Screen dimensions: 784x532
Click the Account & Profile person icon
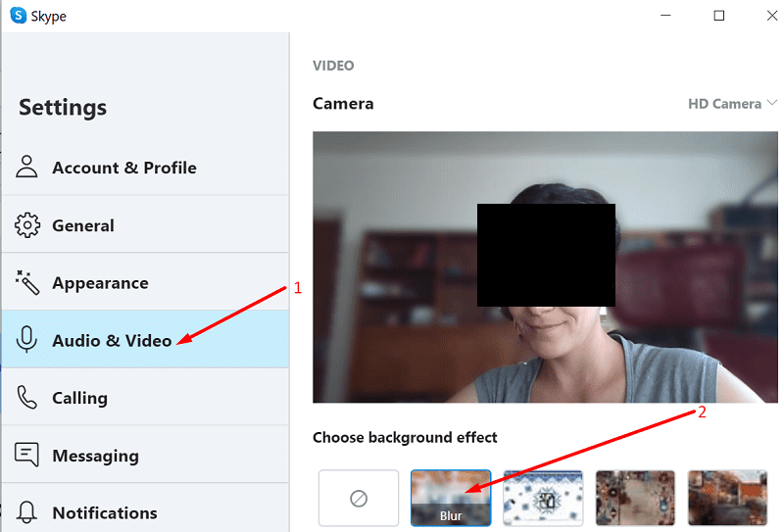click(26, 167)
